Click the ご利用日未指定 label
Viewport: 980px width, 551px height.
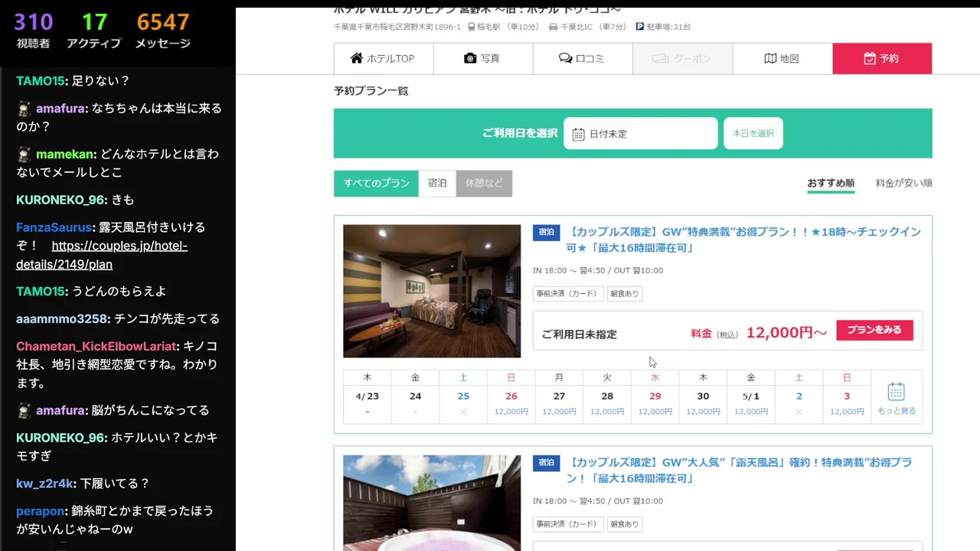pos(579,334)
